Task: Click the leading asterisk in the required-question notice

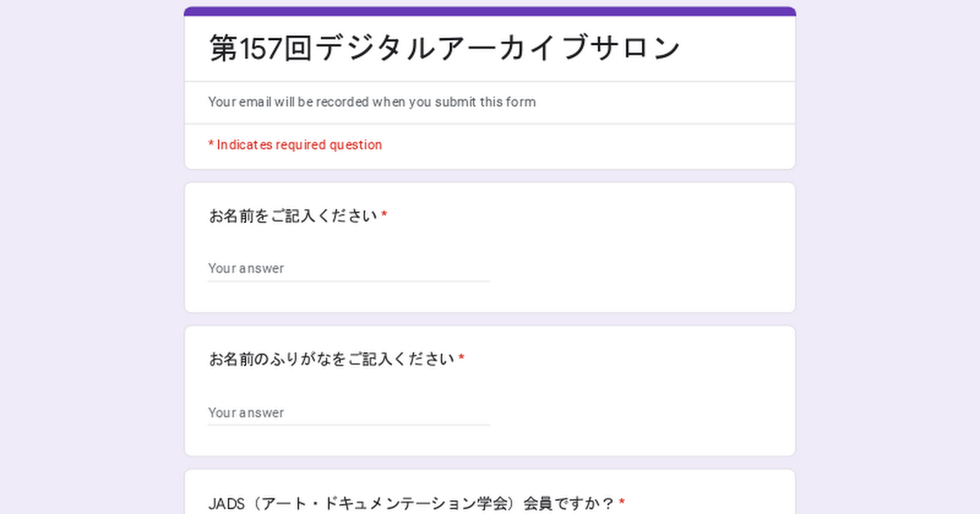Action: (211, 144)
